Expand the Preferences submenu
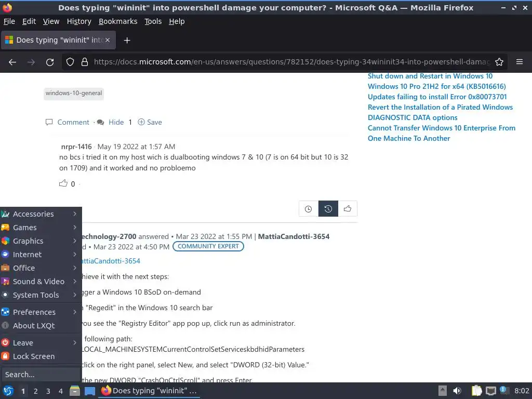 (41, 312)
